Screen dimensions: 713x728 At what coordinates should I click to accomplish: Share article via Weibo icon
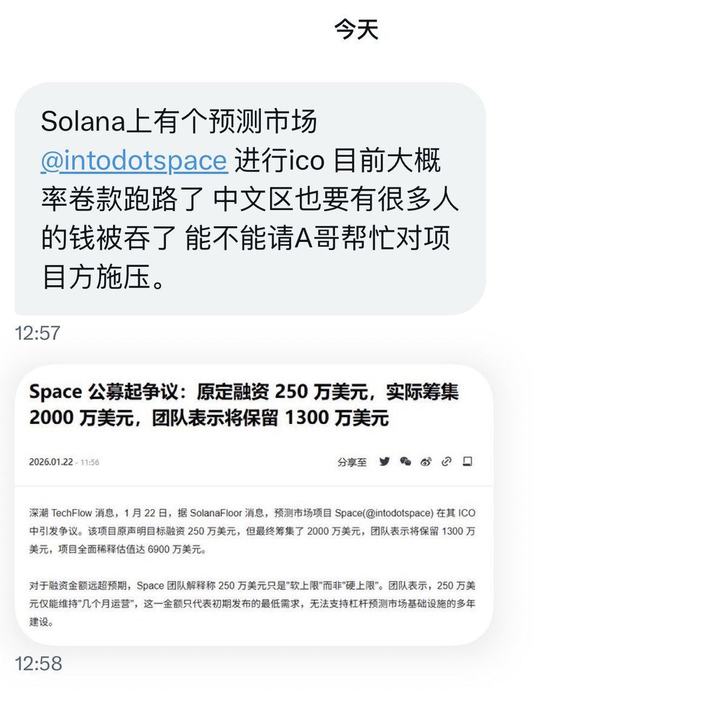[426, 462]
